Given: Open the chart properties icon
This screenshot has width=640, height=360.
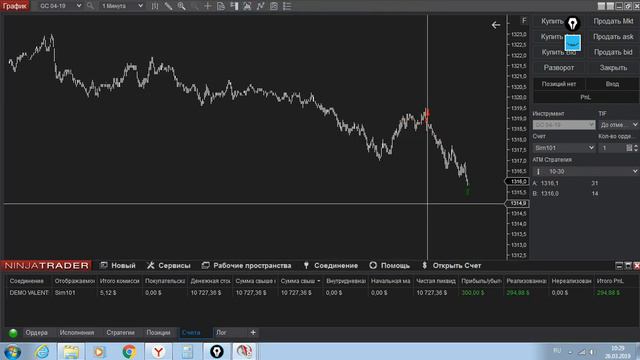Looking at the screenshot, I should click(x=274, y=6).
